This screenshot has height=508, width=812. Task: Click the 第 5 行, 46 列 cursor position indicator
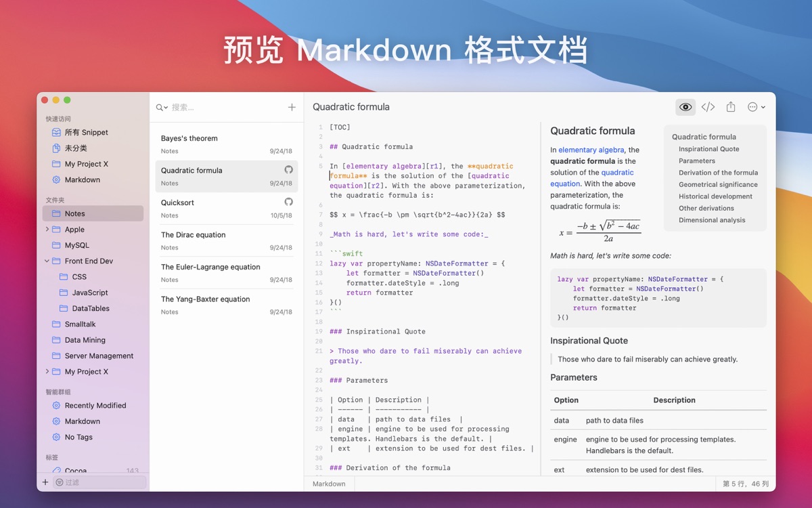tap(746, 484)
